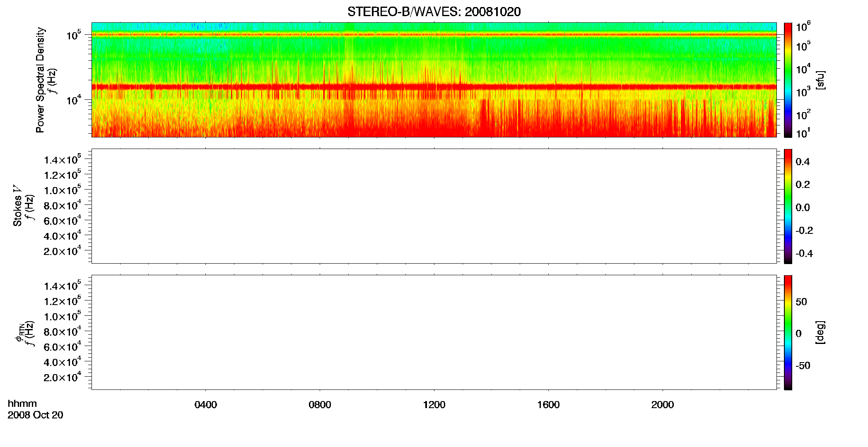Select the "0.4" Stokes colorbar tick label
Image resolution: width=868 pixels, height=447 pixels.
(x=803, y=162)
